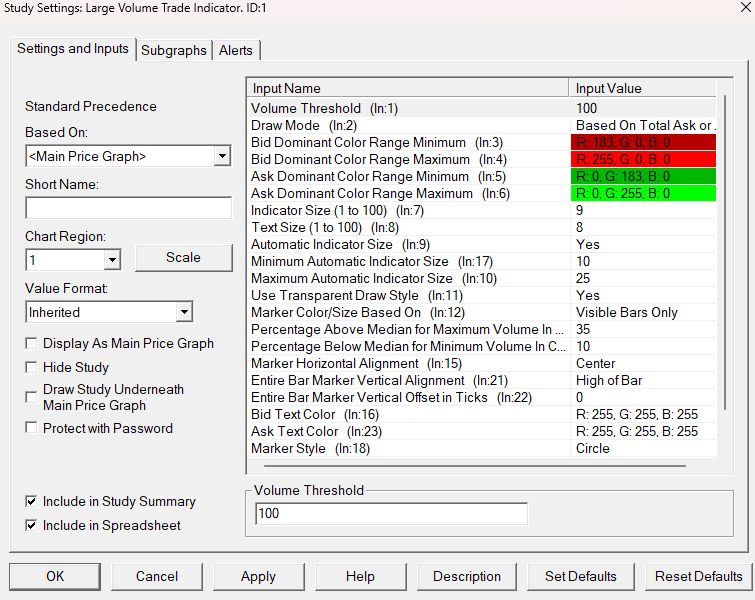
Task: Check Draw Study Underneath Main Price Graph
Action: (31, 397)
